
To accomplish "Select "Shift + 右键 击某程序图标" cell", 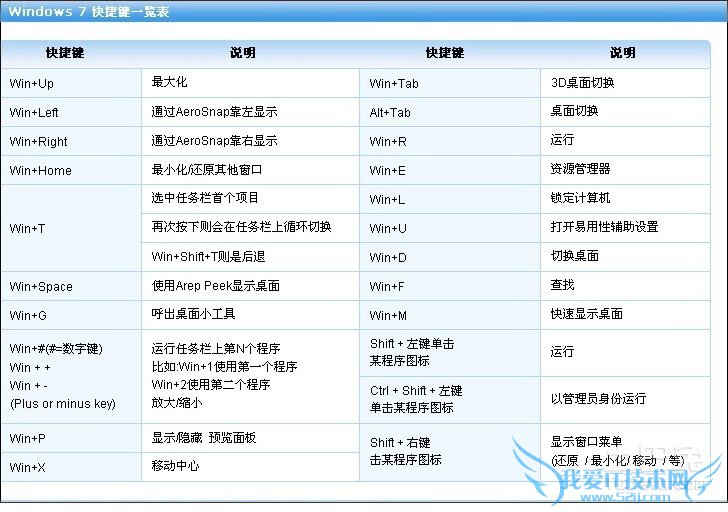I will (450, 453).
